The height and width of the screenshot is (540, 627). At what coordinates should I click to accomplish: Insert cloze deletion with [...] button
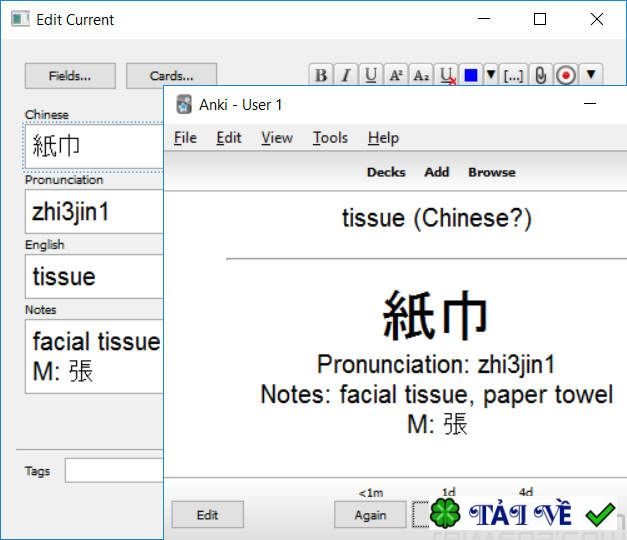tap(513, 75)
